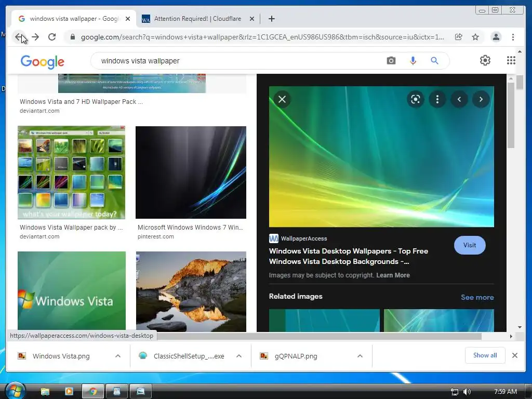Open first related image thumbnail
The height and width of the screenshot is (399, 532).
click(x=324, y=320)
